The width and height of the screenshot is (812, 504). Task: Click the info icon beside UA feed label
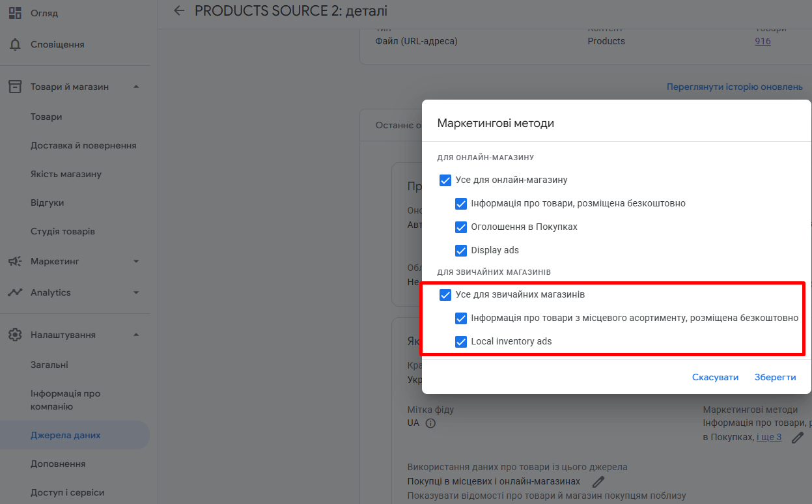pos(430,423)
